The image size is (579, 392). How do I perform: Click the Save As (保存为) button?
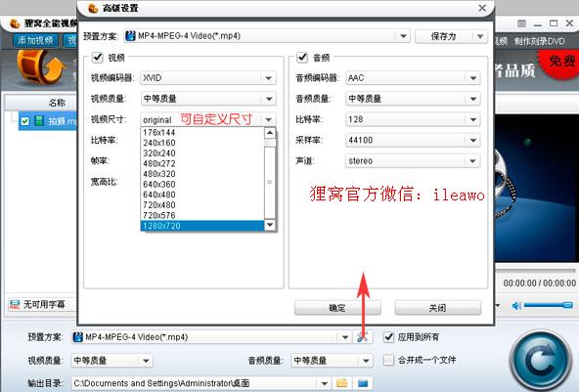[443, 36]
